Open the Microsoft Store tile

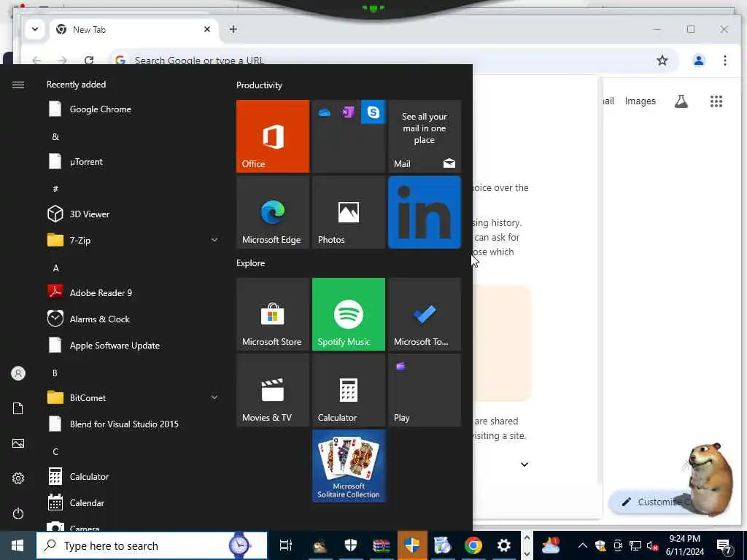(x=273, y=314)
